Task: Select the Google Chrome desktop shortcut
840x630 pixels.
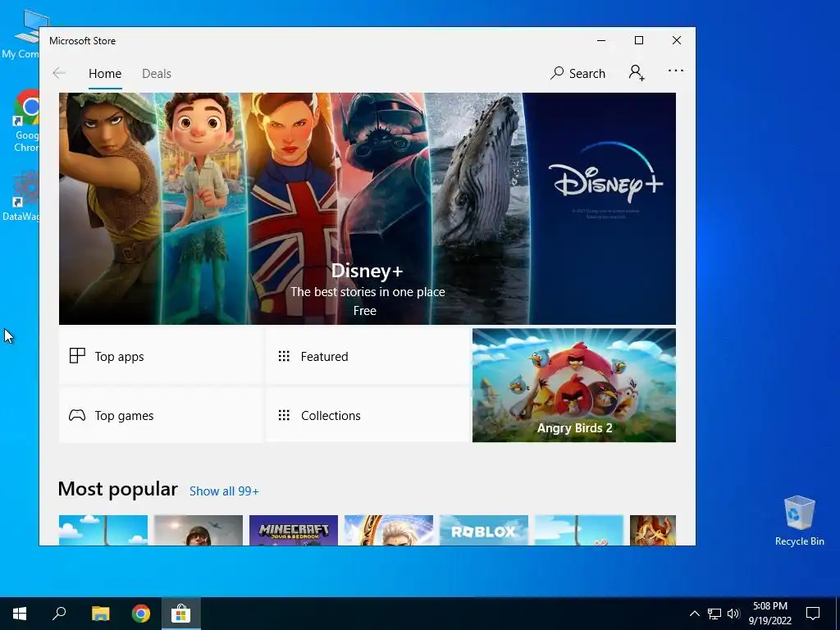Action: click(x=25, y=121)
